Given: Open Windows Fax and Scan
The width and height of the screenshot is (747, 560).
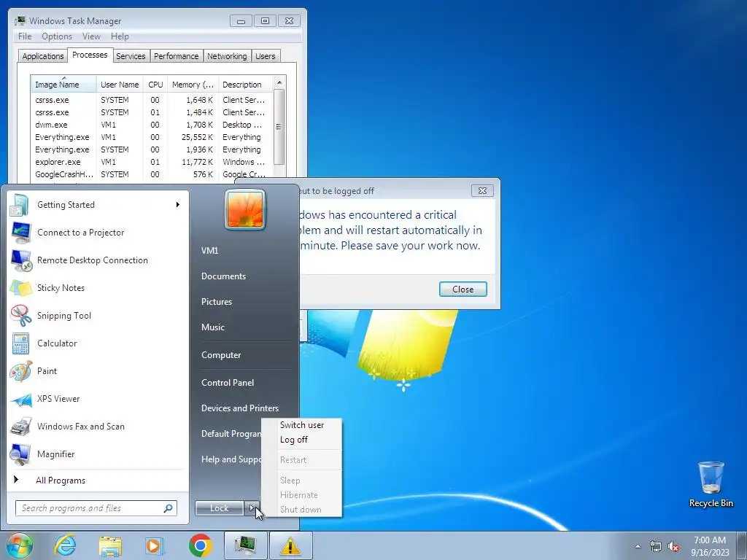Looking at the screenshot, I should pyautogui.click(x=98, y=426).
